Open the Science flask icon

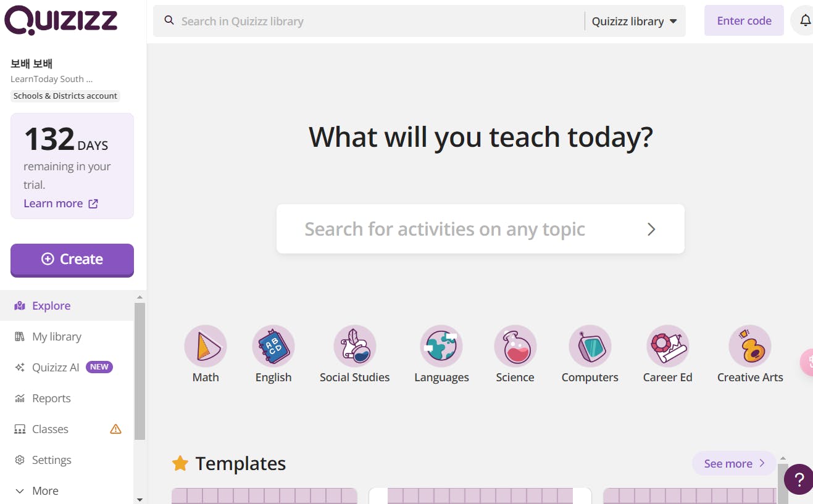pos(515,346)
